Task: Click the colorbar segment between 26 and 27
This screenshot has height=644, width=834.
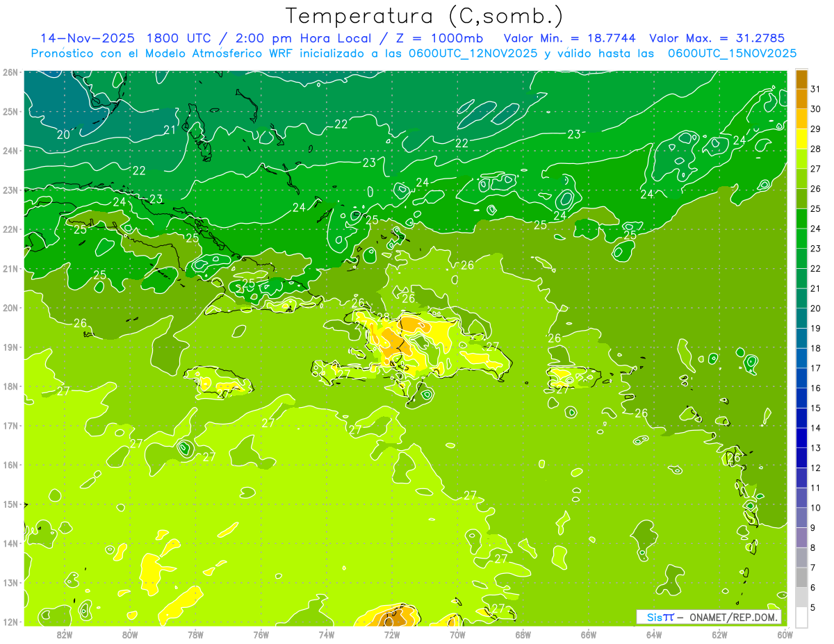Action: tap(801, 179)
